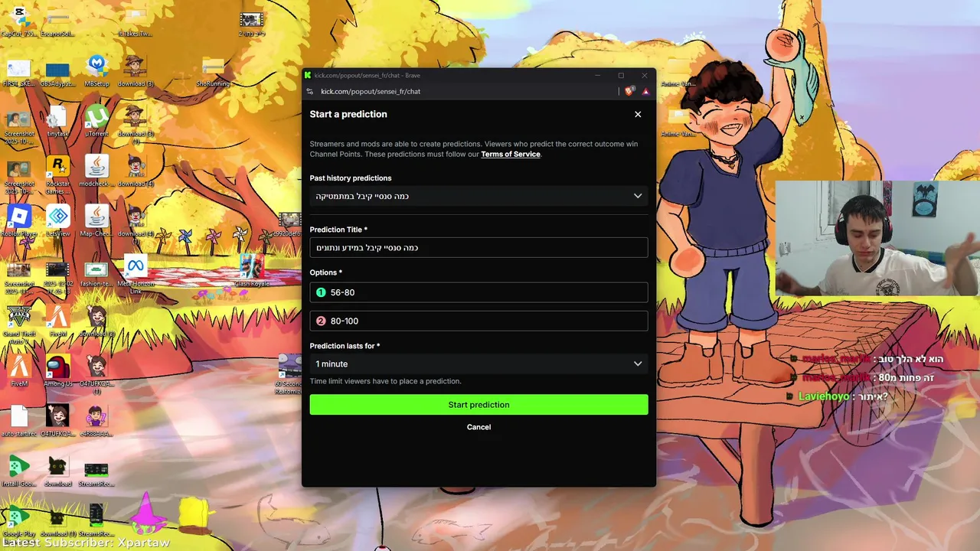The height and width of the screenshot is (551, 980).
Task: Click the Brave Shields icon in address bar
Action: coord(629,91)
